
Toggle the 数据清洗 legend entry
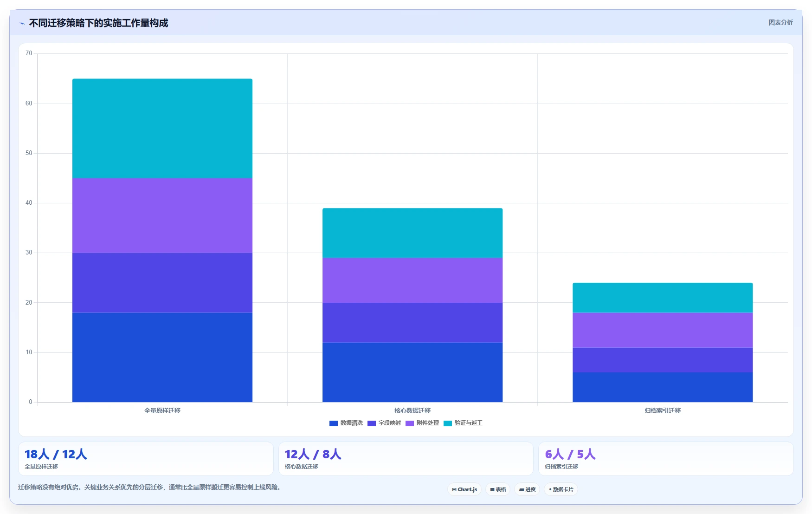point(346,423)
